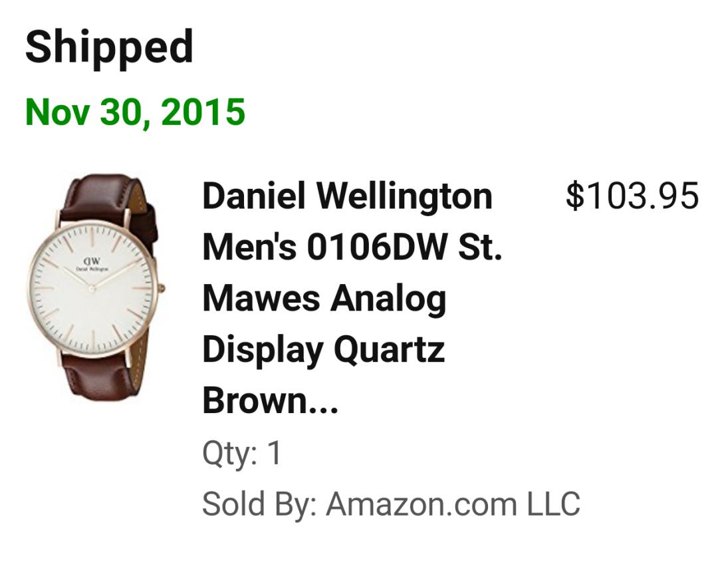Image resolution: width=718 pixels, height=588 pixels.
Task: Click the "Mawes Analog" title text
Action: pyautogui.click(x=324, y=298)
